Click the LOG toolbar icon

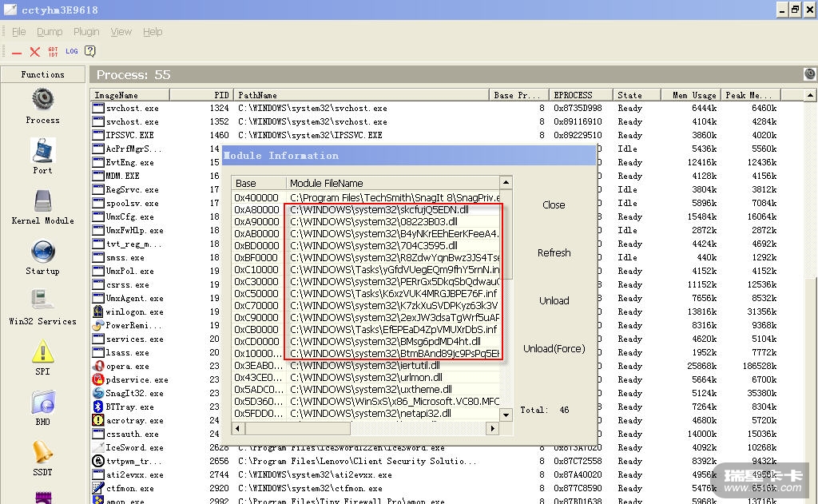[x=72, y=51]
